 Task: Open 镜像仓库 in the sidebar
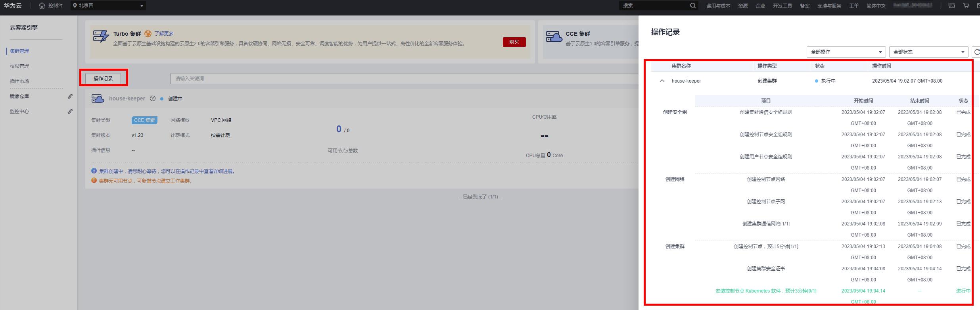tap(19, 96)
